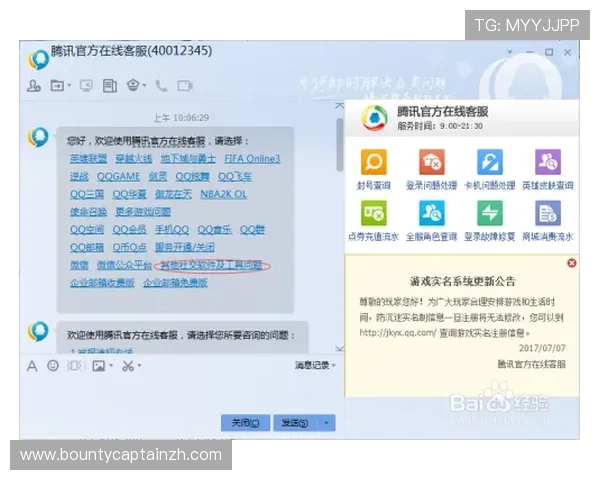Click the 使命召唤 link
The height and width of the screenshot is (480, 600).
88,212
